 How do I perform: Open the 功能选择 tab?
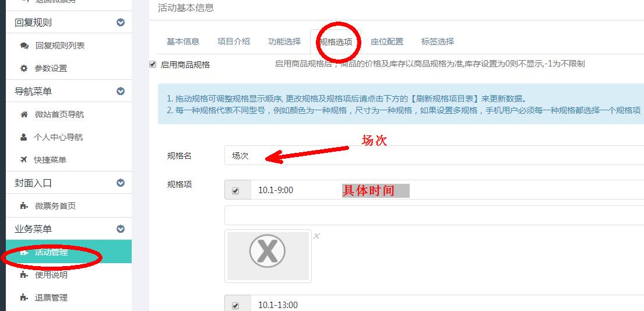(x=284, y=41)
